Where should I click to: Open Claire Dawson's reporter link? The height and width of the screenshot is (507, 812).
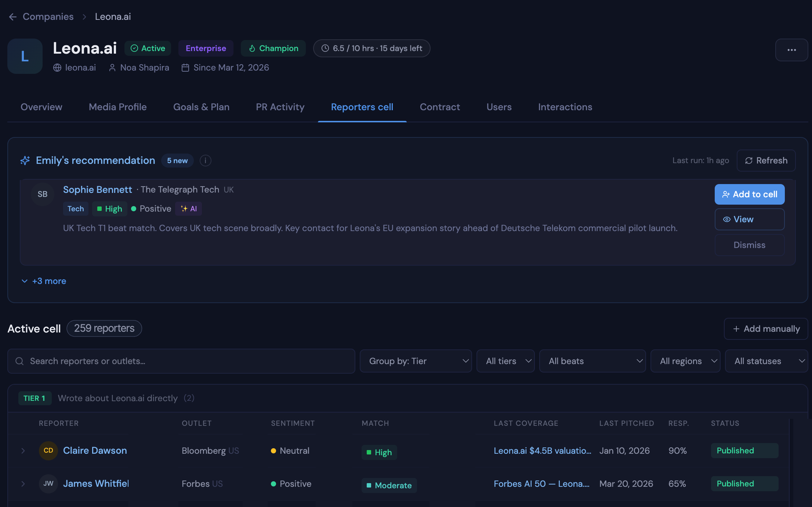95,450
